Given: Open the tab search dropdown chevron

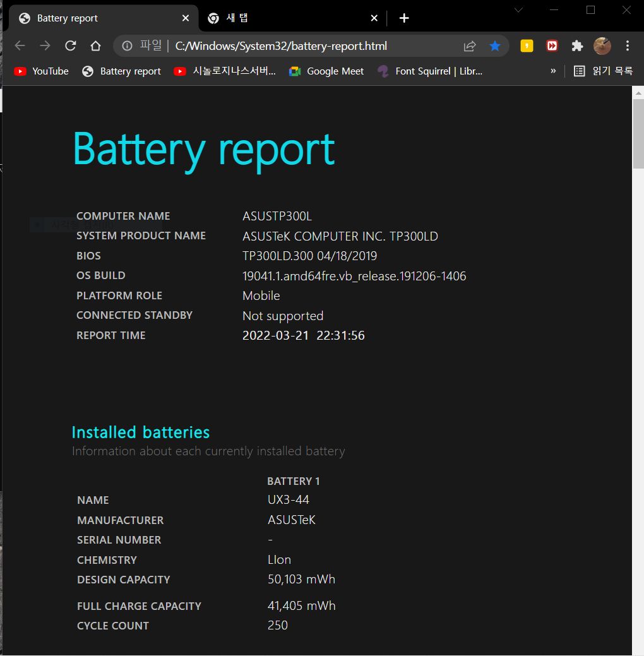Looking at the screenshot, I should pyautogui.click(x=518, y=10).
